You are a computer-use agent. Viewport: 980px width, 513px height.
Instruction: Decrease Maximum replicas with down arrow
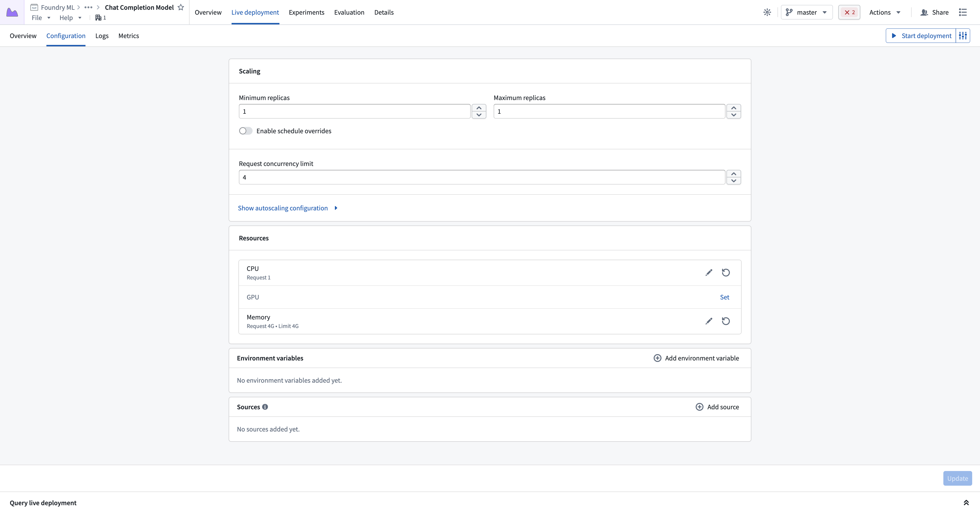tap(734, 115)
